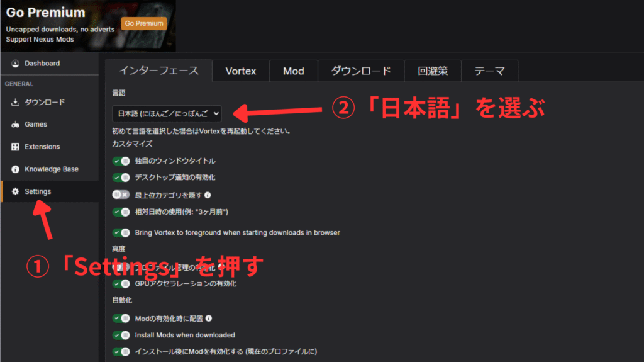Open Extensions in the sidebar
Viewport: 644px width, 362px height.
50,147
